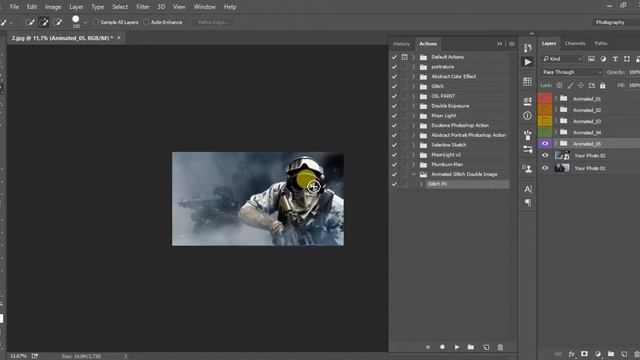This screenshot has width=640, height=360.
Task: Show the Animated_03 layer group
Action: 545,121
